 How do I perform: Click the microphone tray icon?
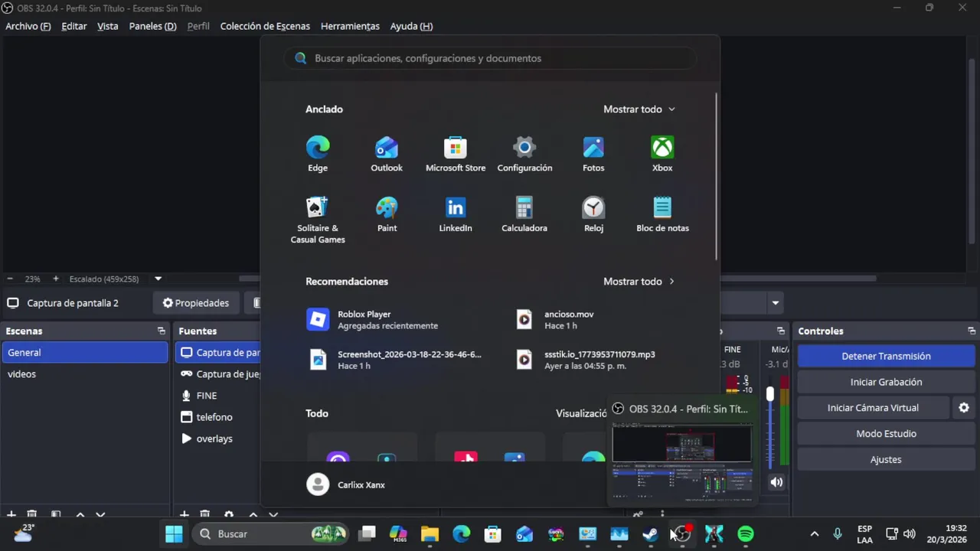tap(837, 534)
